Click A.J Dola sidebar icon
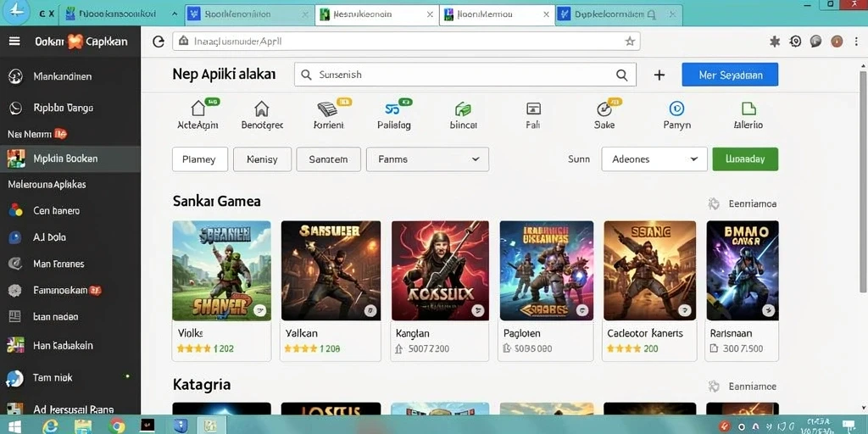Viewport: 868px width, 434px height. (15, 237)
